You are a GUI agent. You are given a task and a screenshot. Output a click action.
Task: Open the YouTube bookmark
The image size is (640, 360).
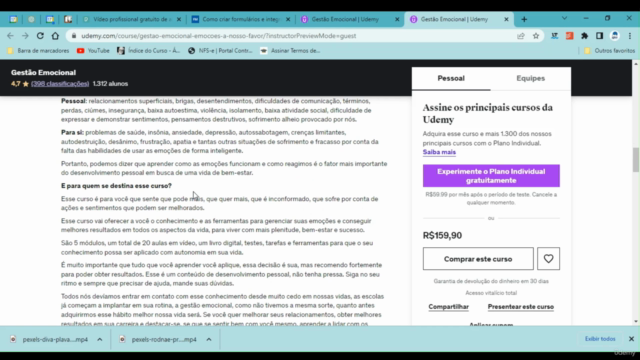pyautogui.click(x=93, y=51)
